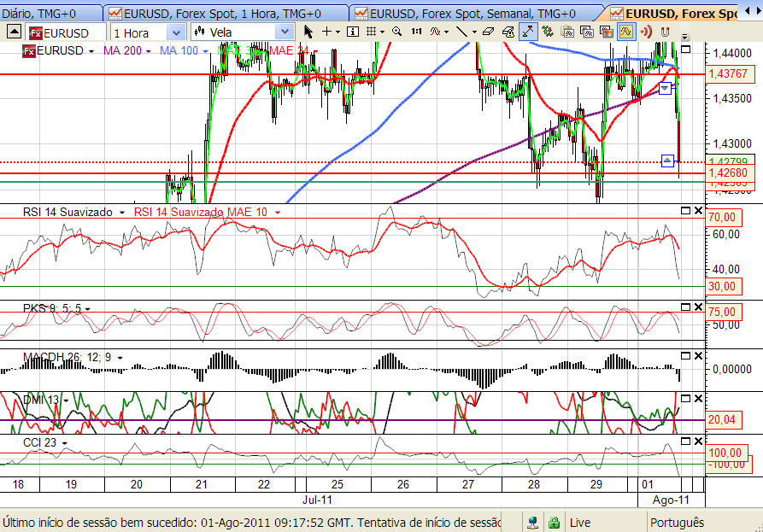763x532 pixels.
Task: Click the zoom magnifier tool
Action: (x=397, y=32)
